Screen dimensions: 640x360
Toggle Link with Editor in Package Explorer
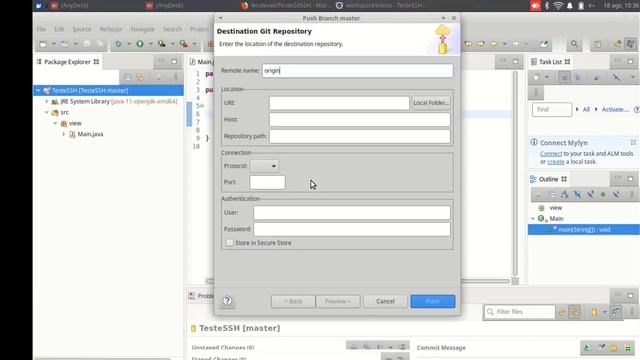click(x=140, y=77)
